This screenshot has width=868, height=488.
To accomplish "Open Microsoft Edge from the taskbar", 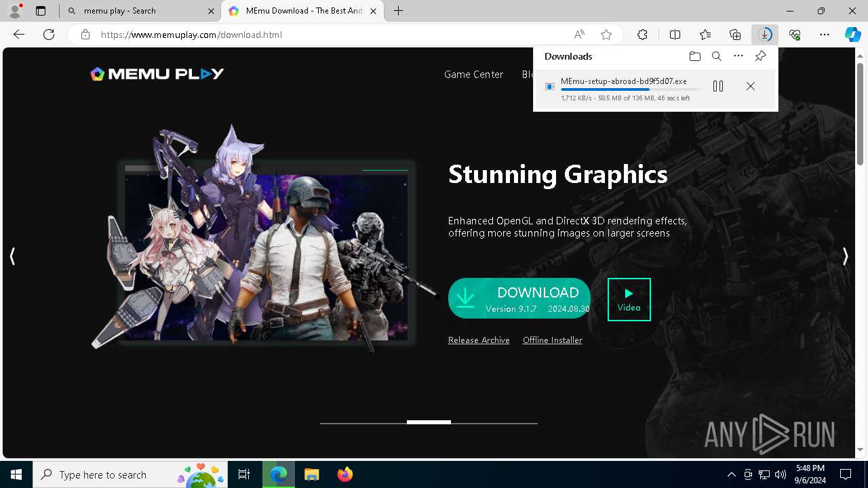I will tap(278, 474).
